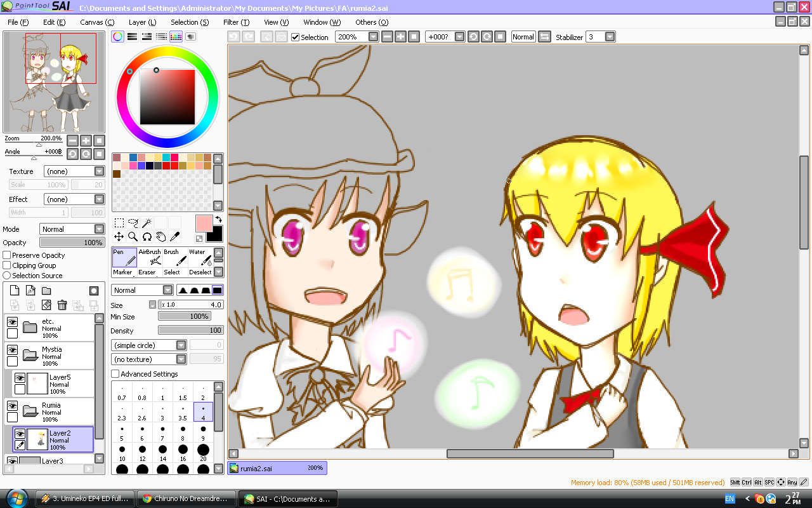Viewport: 812px width, 508px height.
Task: Open the Window menu
Action: coord(322,22)
